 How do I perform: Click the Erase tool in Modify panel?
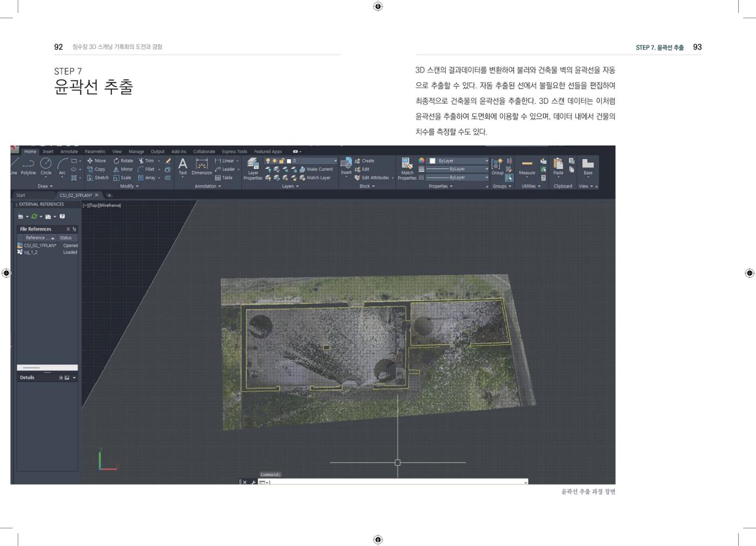pos(168,161)
